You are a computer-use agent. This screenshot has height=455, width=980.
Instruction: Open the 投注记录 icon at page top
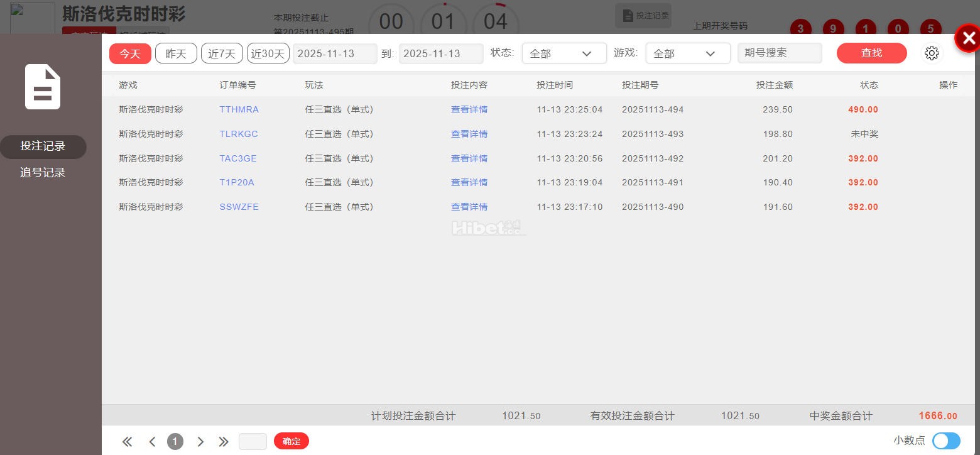pyautogui.click(x=643, y=15)
